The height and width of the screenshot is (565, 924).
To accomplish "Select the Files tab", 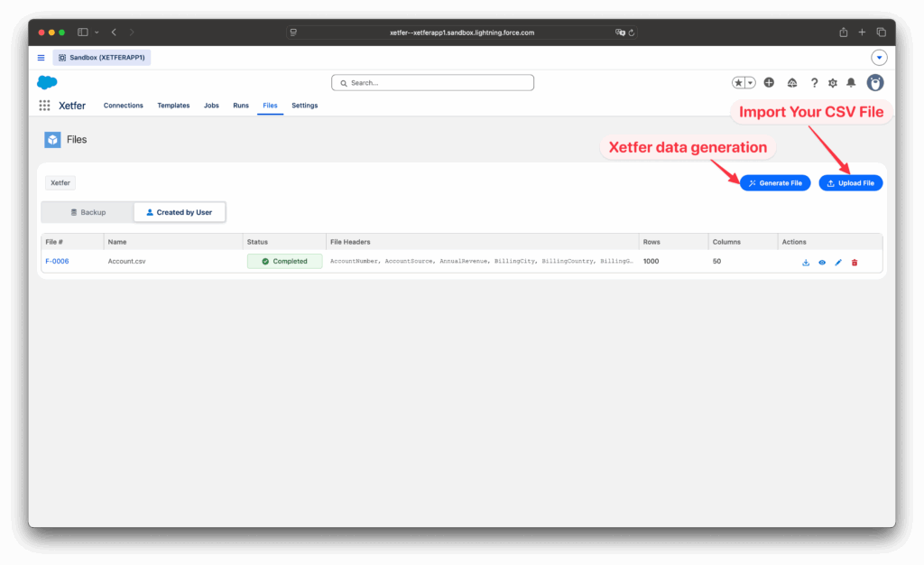I will [x=270, y=106].
